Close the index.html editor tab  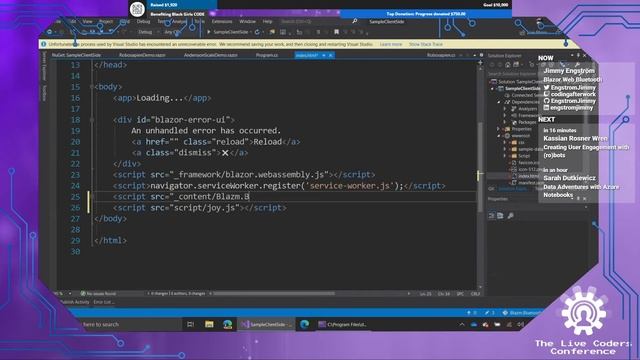(x=331, y=55)
